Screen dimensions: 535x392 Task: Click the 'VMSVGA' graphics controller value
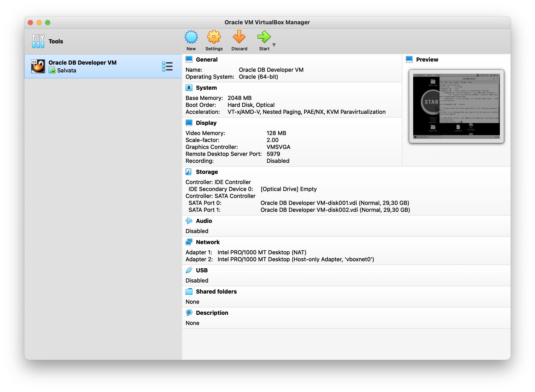pos(278,147)
